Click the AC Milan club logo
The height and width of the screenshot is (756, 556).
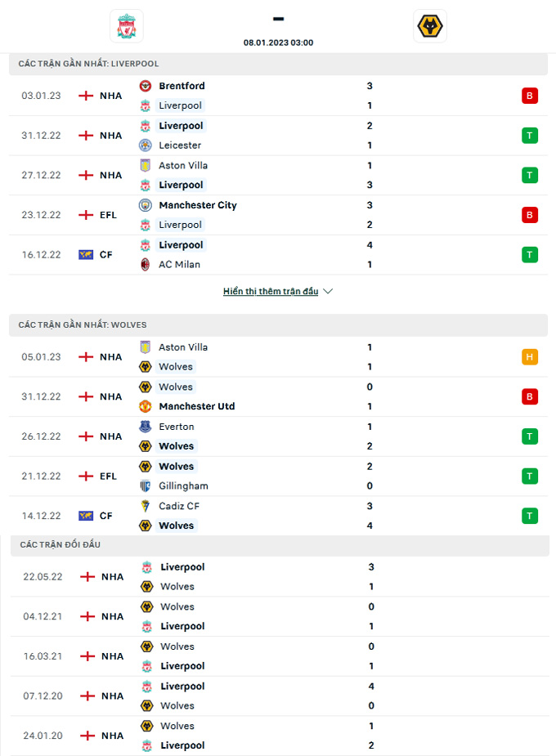click(x=146, y=264)
